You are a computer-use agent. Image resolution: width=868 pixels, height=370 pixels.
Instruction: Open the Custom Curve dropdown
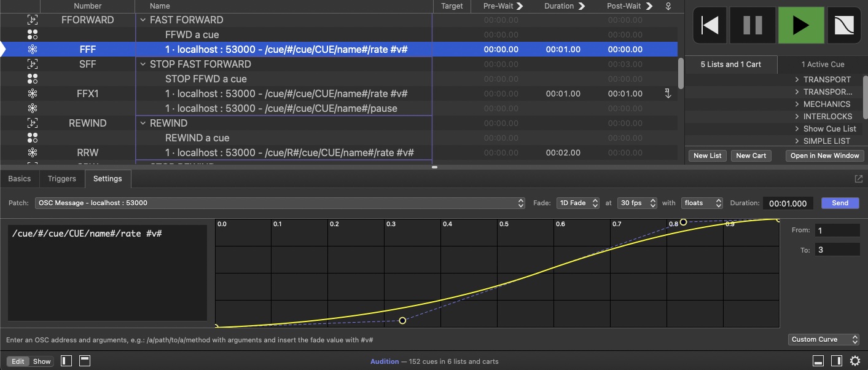(823, 339)
